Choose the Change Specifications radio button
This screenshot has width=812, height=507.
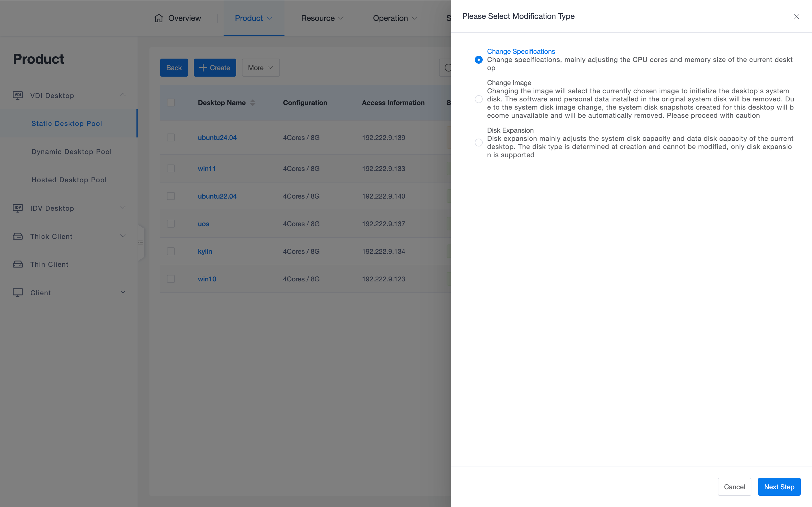point(478,60)
